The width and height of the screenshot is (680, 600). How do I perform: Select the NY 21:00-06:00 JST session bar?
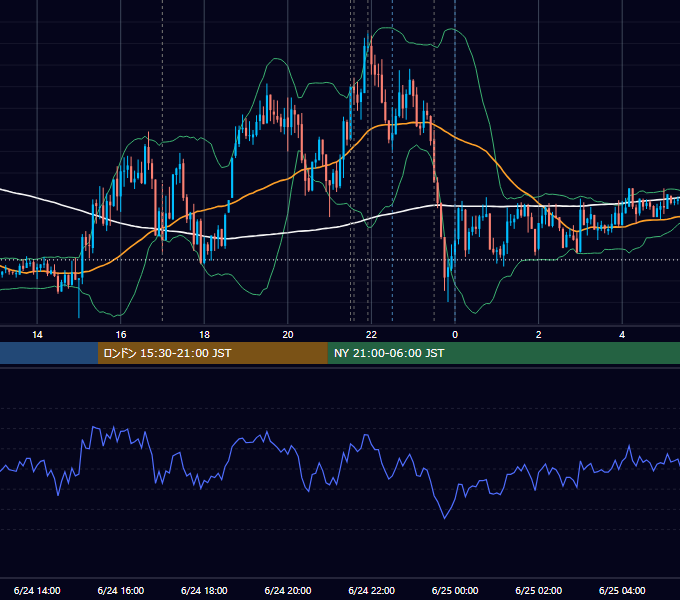(503, 353)
